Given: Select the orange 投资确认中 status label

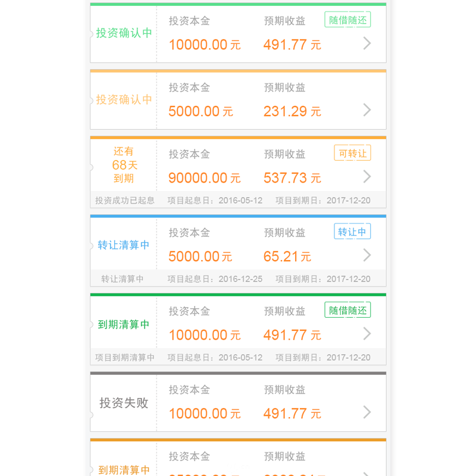Looking at the screenshot, I should (x=124, y=100).
